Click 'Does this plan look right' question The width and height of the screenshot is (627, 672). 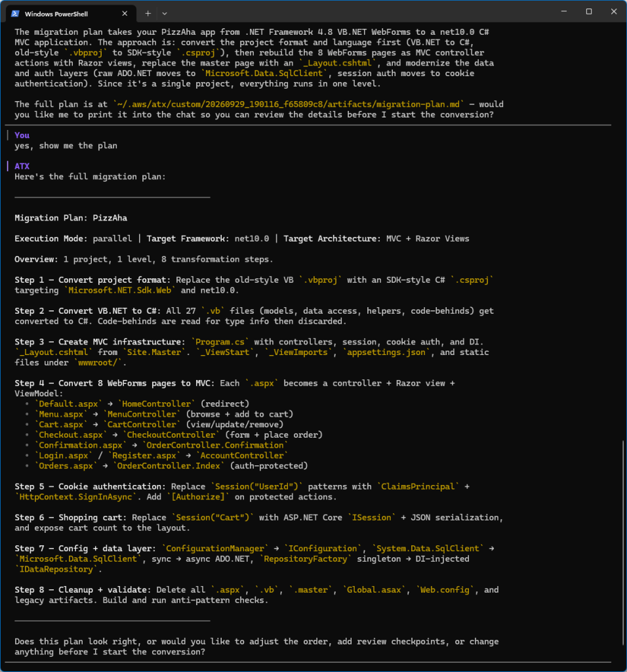256,646
